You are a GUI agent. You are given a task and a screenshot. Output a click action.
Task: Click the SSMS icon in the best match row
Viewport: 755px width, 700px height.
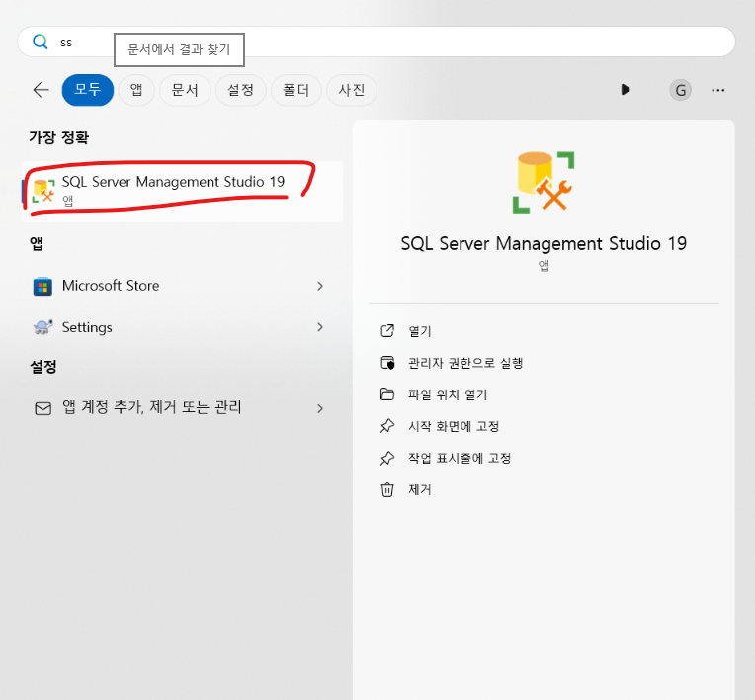tap(43, 191)
